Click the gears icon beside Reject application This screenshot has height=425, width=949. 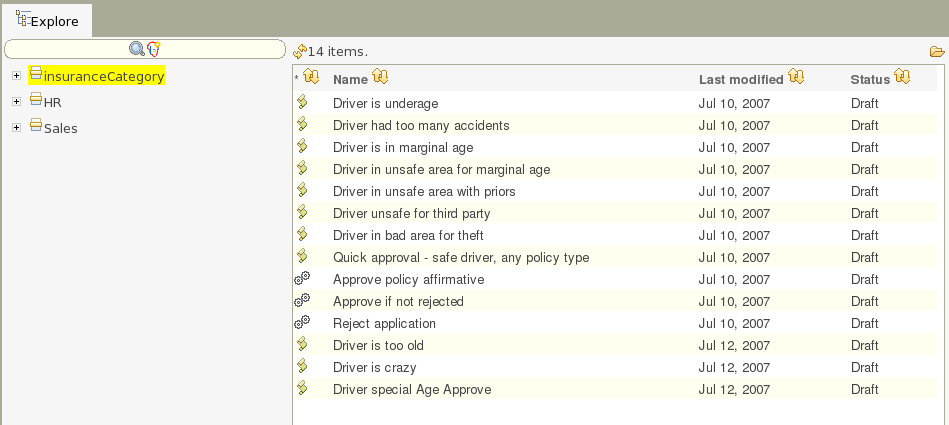click(x=302, y=323)
